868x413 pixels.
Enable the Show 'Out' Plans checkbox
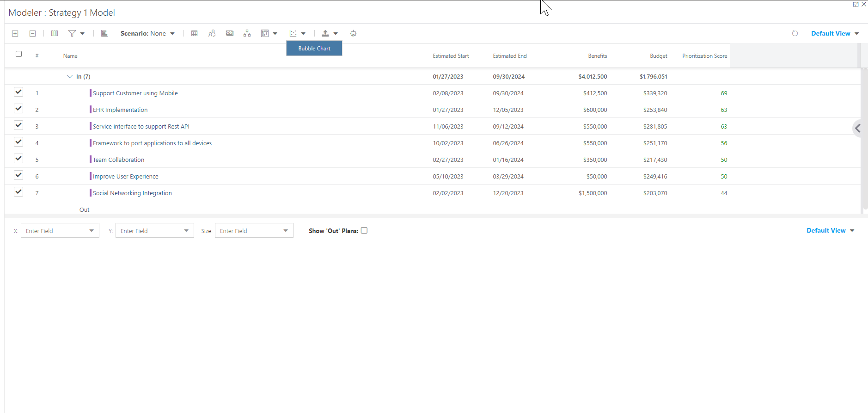click(364, 230)
